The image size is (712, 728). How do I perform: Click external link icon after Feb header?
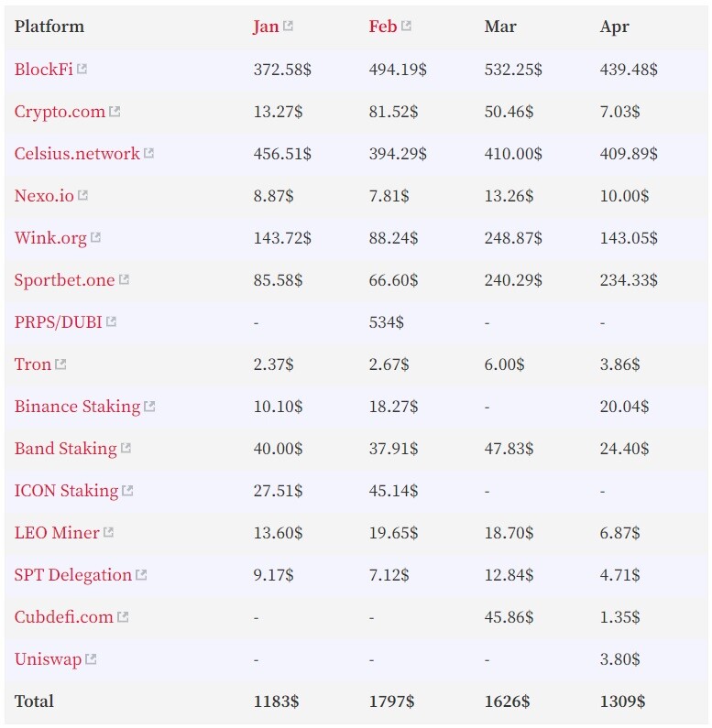coord(406,26)
